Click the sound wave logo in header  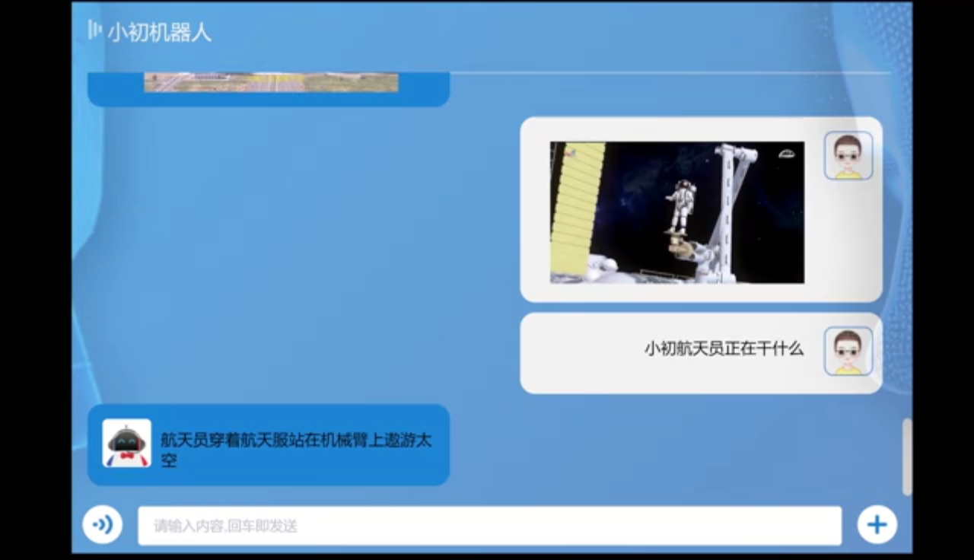(94, 30)
